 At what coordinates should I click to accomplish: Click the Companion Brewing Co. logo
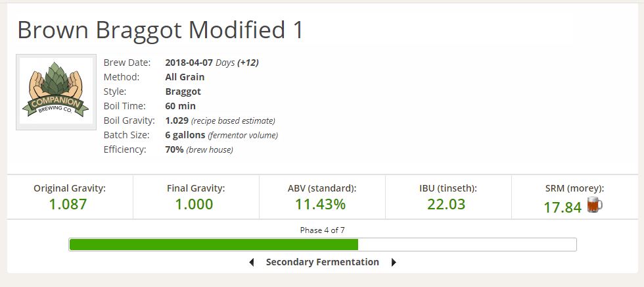click(x=56, y=92)
